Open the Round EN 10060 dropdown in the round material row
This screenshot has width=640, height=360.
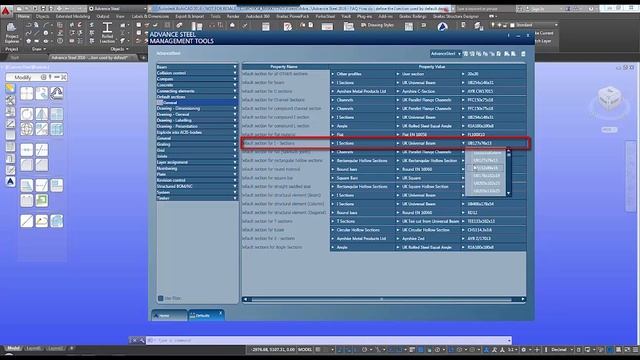tap(398, 169)
